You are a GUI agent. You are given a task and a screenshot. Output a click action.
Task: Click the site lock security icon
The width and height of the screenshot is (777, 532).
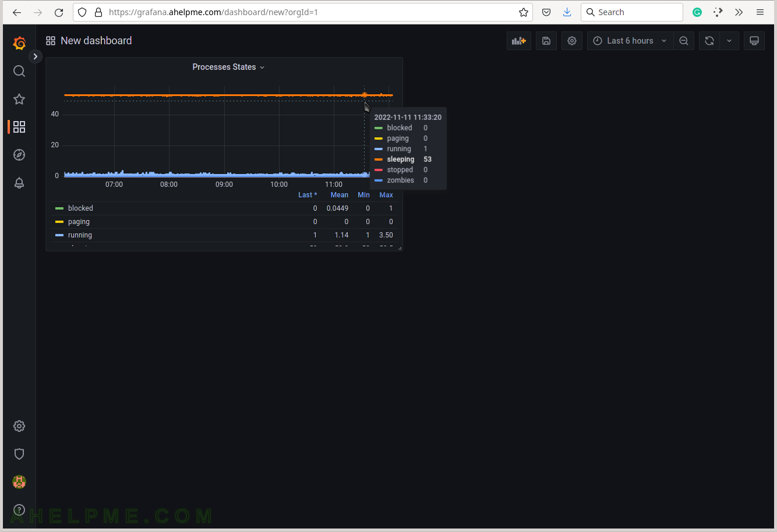98,12
